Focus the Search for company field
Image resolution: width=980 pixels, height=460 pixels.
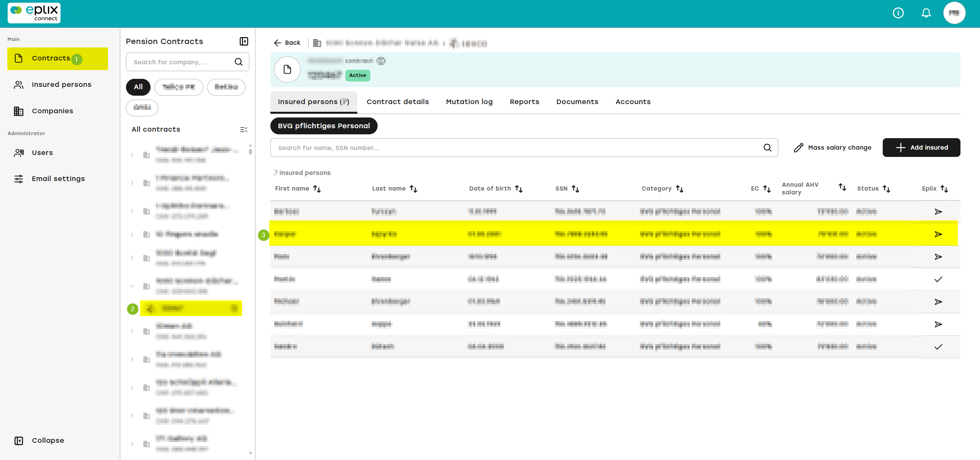pyautogui.click(x=188, y=62)
